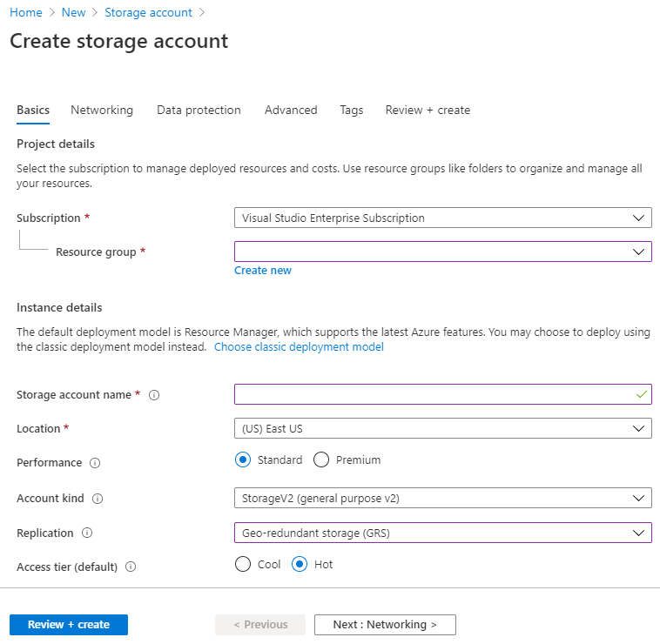Screen dimensions: 660x644
Task: Click info icon next to Storage account name
Action: click(154, 395)
